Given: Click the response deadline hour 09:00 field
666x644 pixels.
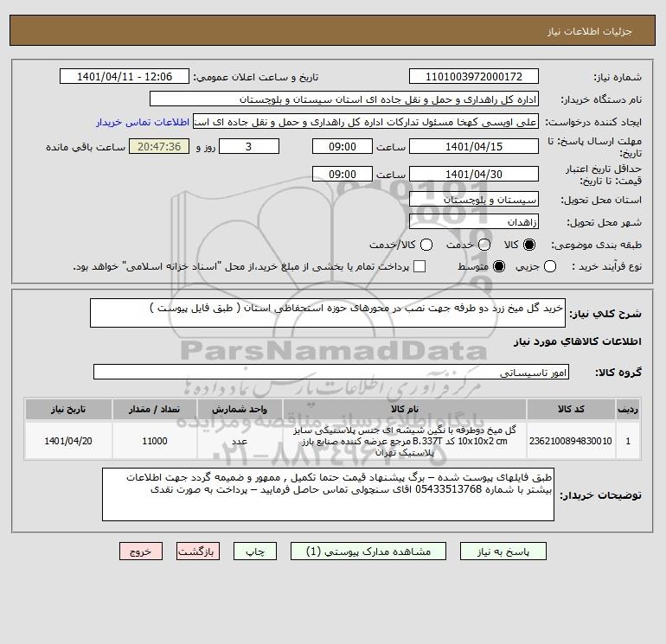Looking at the screenshot, I should point(343,146).
